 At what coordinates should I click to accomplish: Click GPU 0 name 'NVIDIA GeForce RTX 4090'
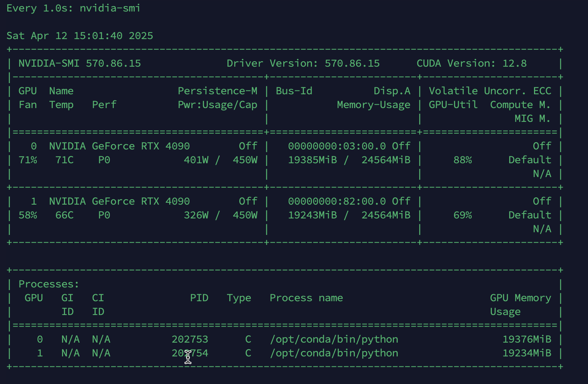coord(119,146)
